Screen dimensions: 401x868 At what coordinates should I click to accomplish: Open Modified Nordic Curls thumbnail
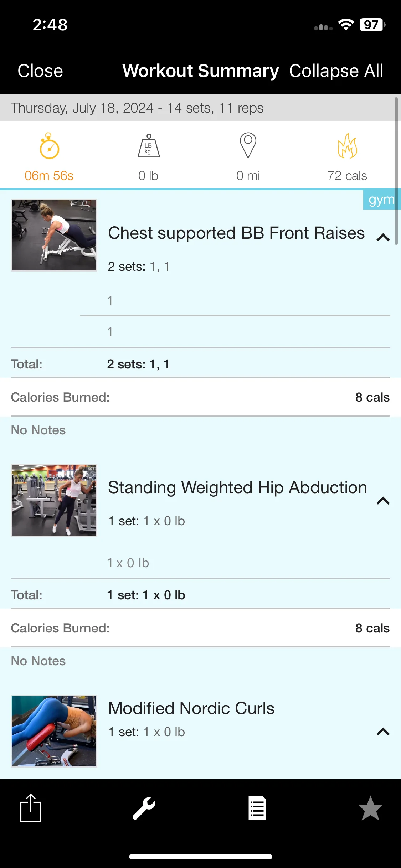(54, 731)
